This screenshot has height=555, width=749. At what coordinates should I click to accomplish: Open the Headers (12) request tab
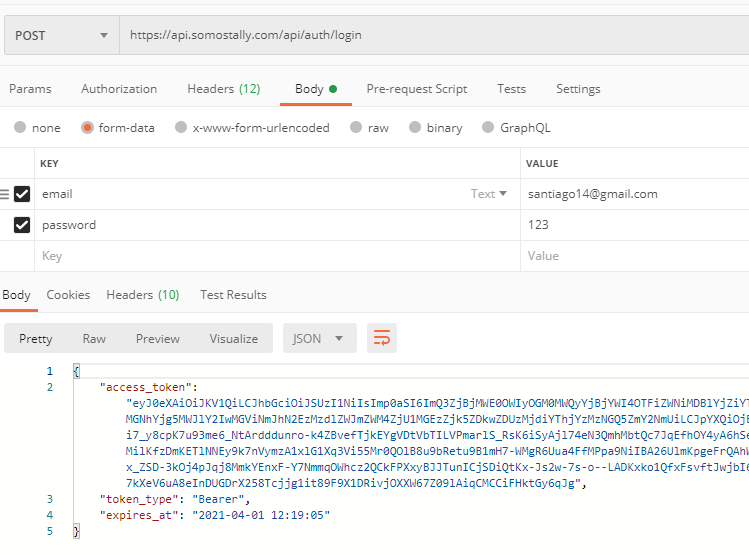pyautogui.click(x=223, y=89)
